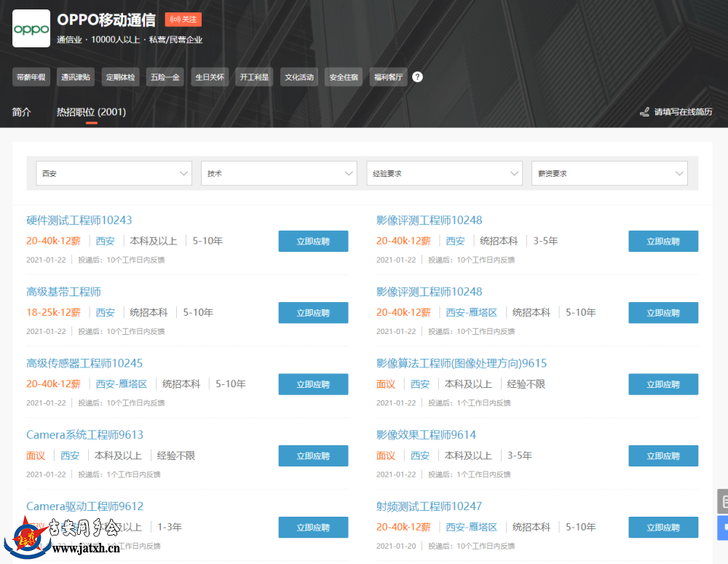Apply to 射频测试工程师10247 via 立即应聘

[x=663, y=527]
